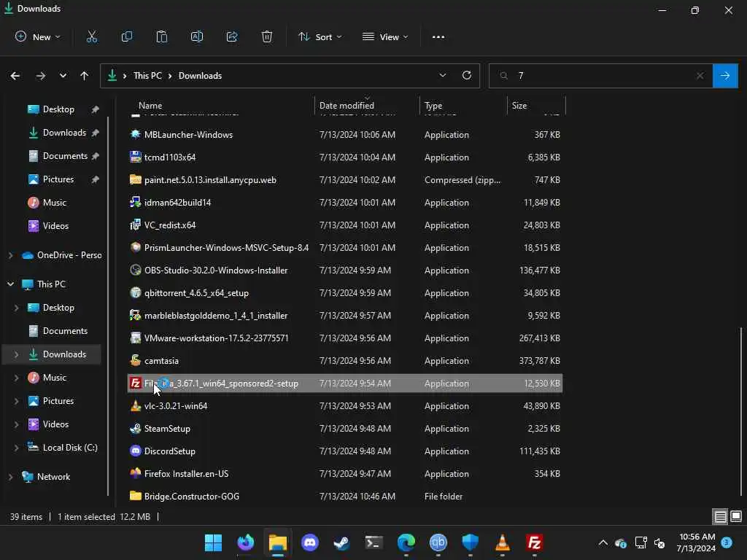
Task: Expand address bar history dropdown
Action: [x=443, y=75]
